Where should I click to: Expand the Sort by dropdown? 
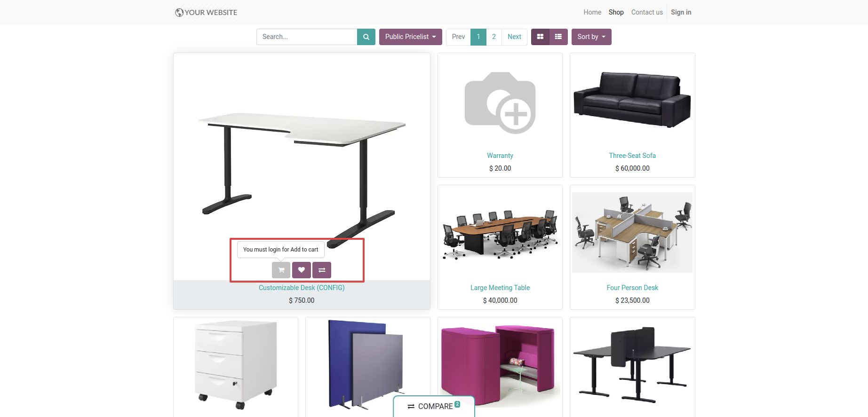click(591, 37)
